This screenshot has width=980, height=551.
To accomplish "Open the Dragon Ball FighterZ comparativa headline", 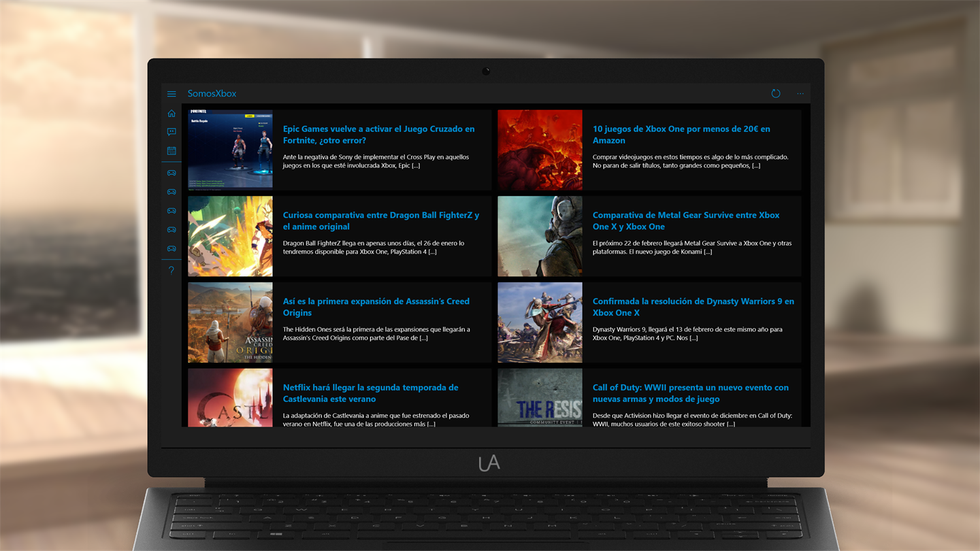I will point(381,221).
